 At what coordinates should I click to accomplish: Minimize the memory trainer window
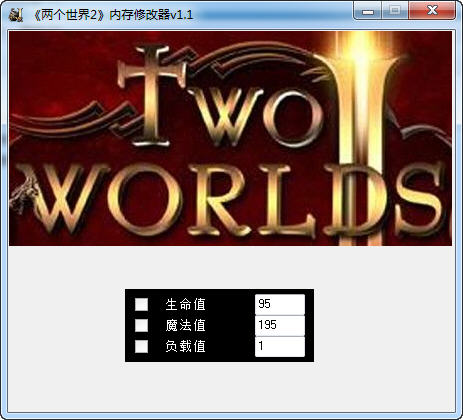tap(368, 11)
